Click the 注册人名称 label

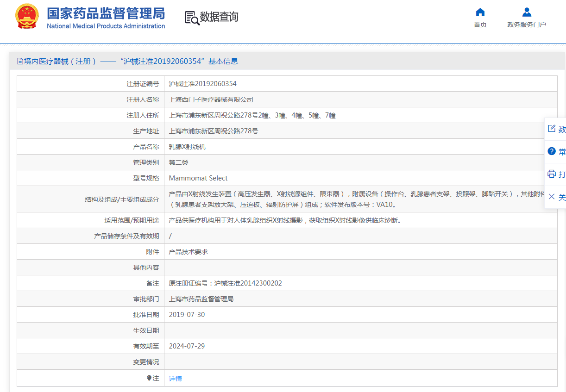pyautogui.click(x=143, y=100)
